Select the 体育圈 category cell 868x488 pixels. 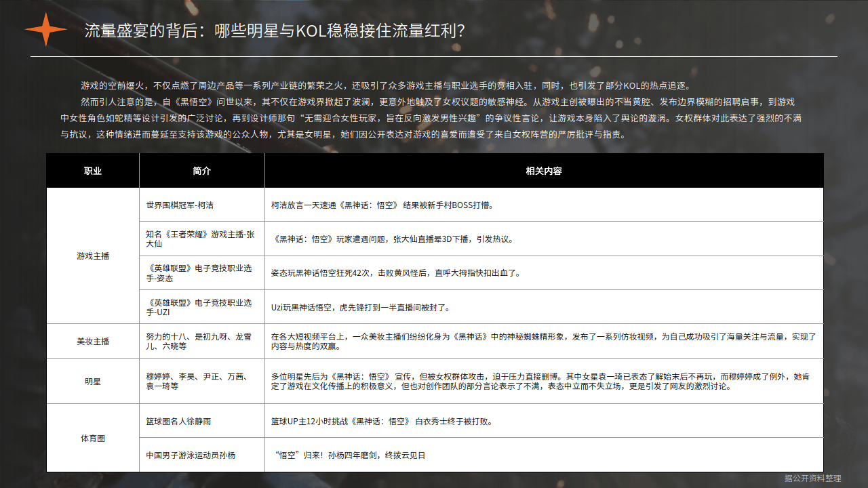click(93, 438)
